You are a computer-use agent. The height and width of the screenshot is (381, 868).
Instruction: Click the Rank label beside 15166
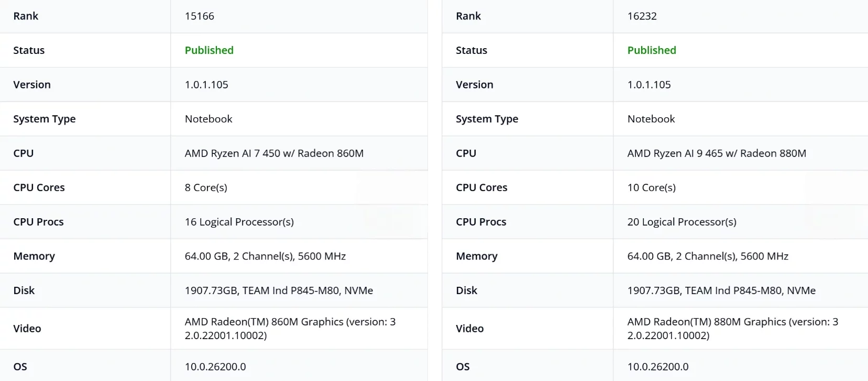pyautogui.click(x=26, y=16)
